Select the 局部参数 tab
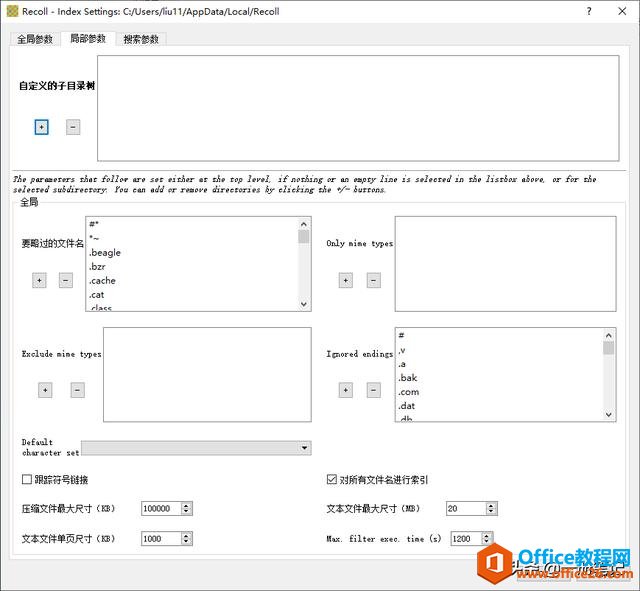The image size is (640, 591). click(x=88, y=39)
